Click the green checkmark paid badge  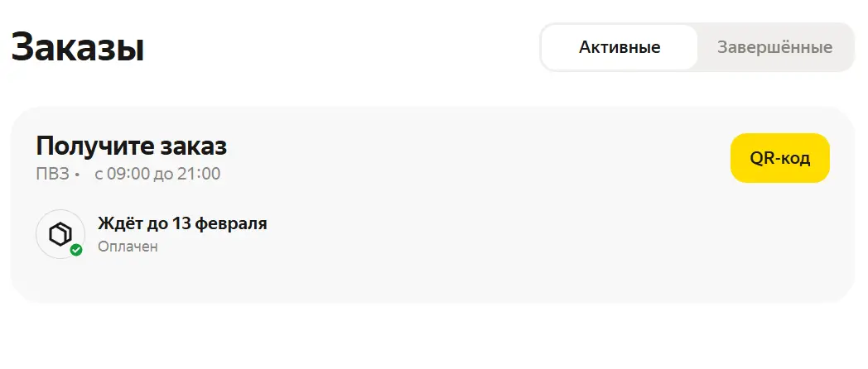[76, 250]
